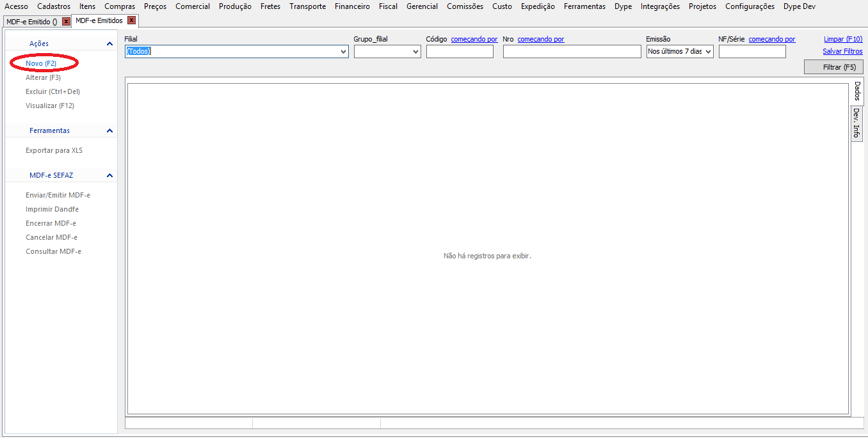Click Consultar MDF-e
Image resolution: width=868 pixels, height=438 pixels.
[x=53, y=251]
